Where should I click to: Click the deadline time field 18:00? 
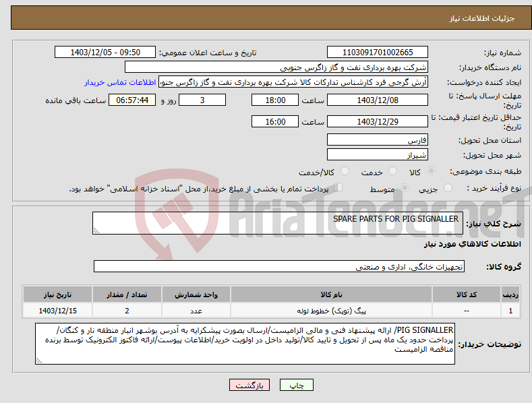click(275, 100)
